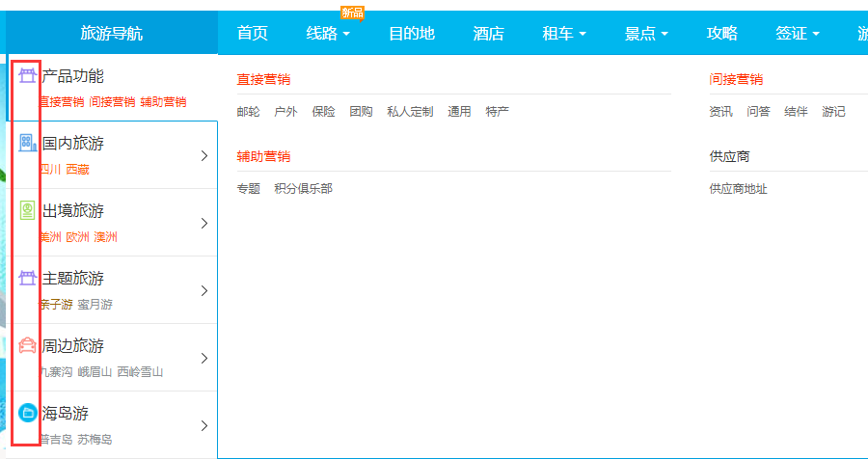The width and height of the screenshot is (868, 459).
Task: Open the 线路 dropdown menu
Action: point(328,34)
